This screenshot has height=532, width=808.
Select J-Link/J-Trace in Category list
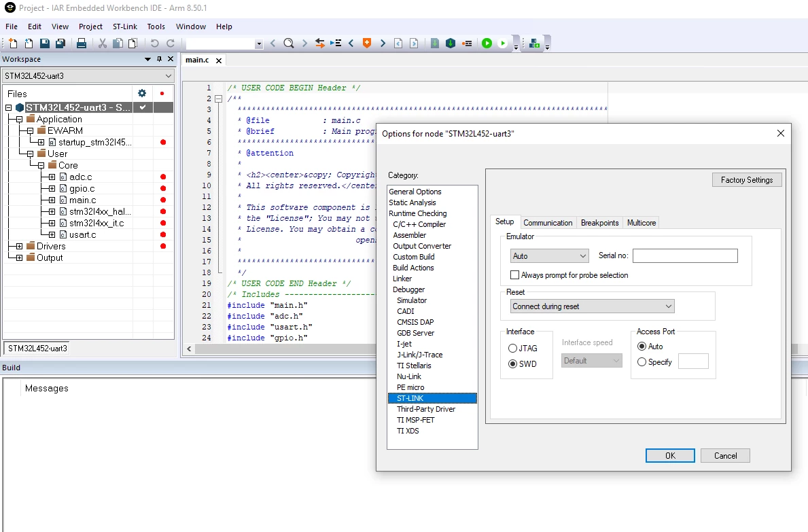pyautogui.click(x=419, y=354)
